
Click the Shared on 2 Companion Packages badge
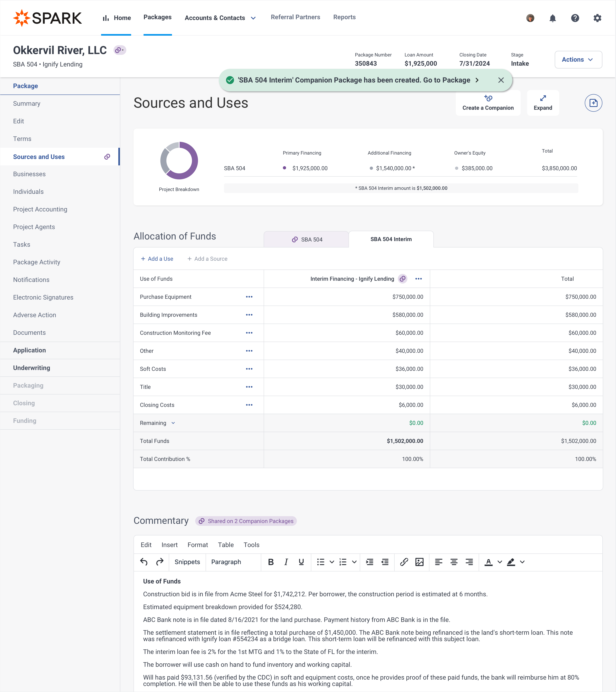246,521
